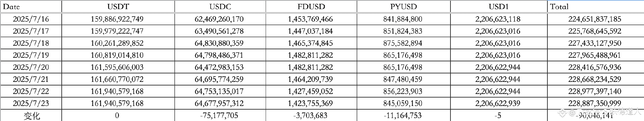Select the Date header cell
The width and height of the screenshot is (644, 121).
tap(31, 6)
